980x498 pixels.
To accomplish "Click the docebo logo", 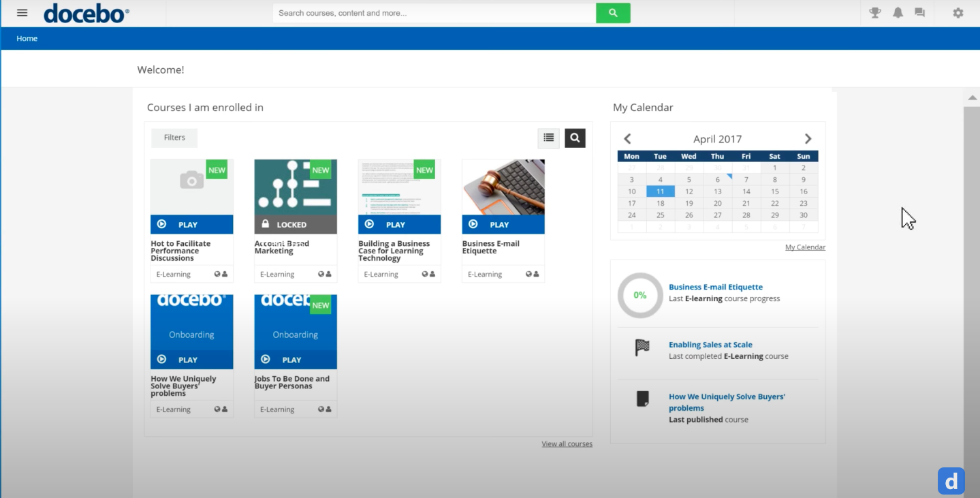I will coord(86,13).
